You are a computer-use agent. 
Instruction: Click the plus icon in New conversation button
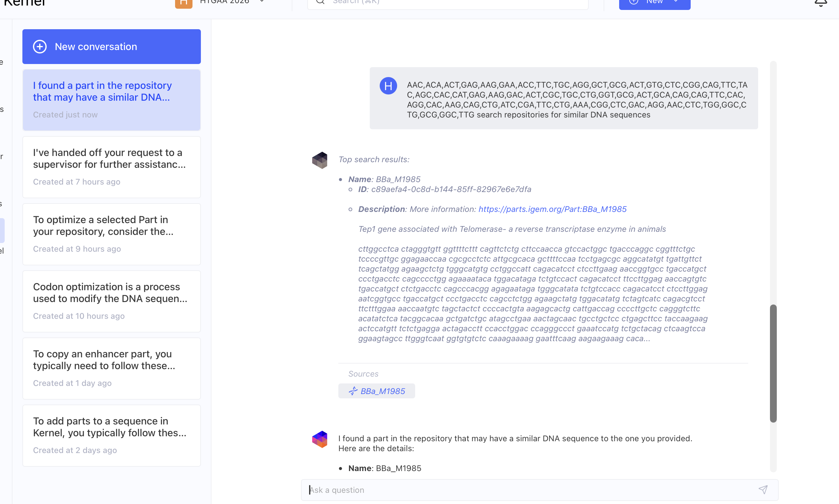[x=40, y=47]
